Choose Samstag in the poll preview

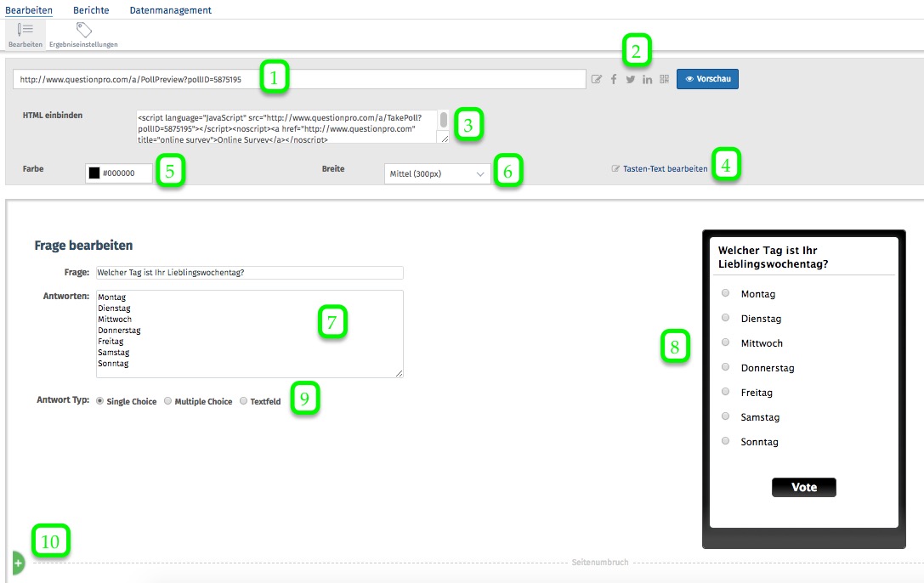pyautogui.click(x=725, y=416)
